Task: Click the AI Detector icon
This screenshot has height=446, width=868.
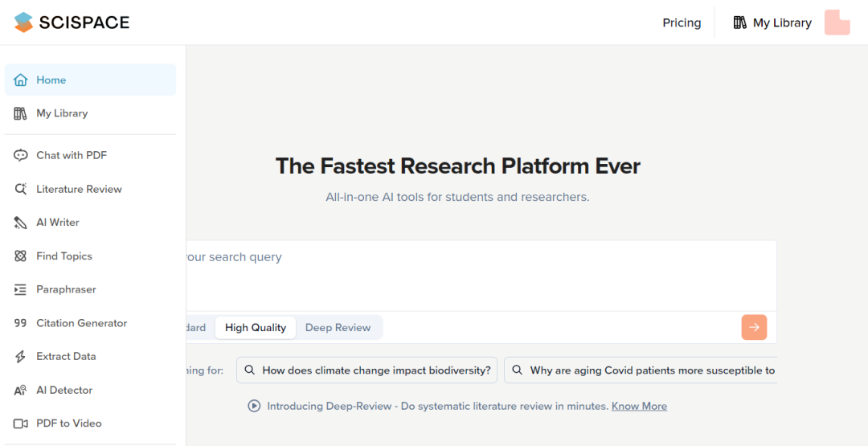Action: click(20, 390)
